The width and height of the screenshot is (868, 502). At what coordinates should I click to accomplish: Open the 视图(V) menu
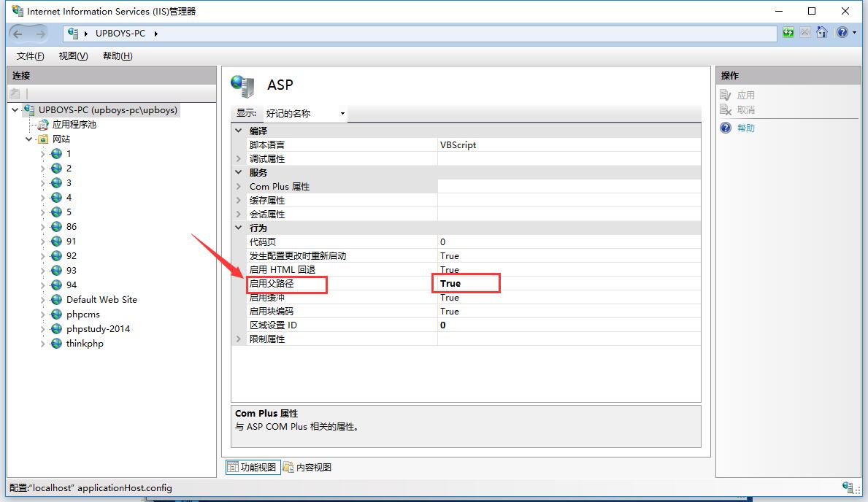click(x=73, y=56)
